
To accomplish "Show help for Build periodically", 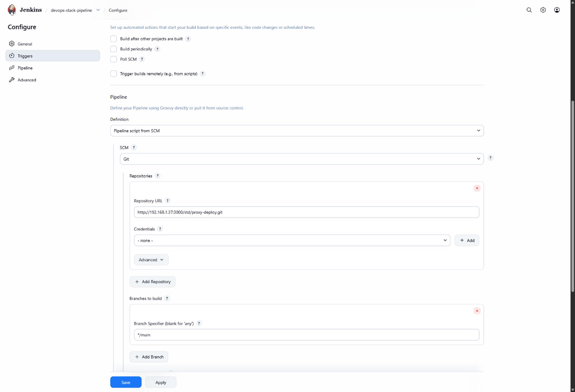I will (157, 49).
